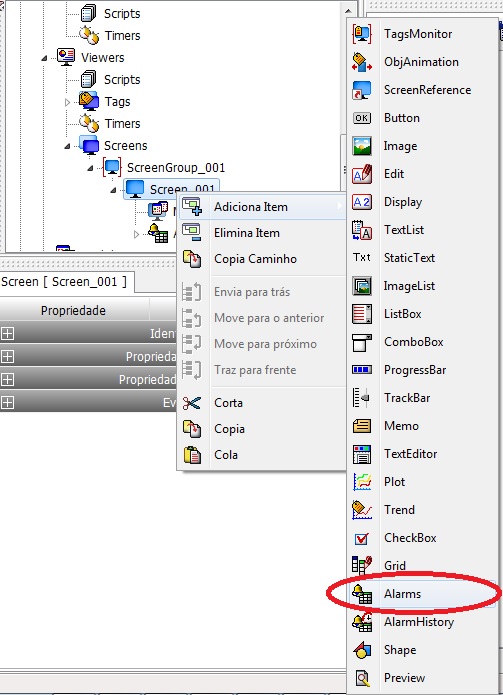This screenshot has width=503, height=695.
Task: Click the ProgressBar icon
Action: tap(362, 370)
